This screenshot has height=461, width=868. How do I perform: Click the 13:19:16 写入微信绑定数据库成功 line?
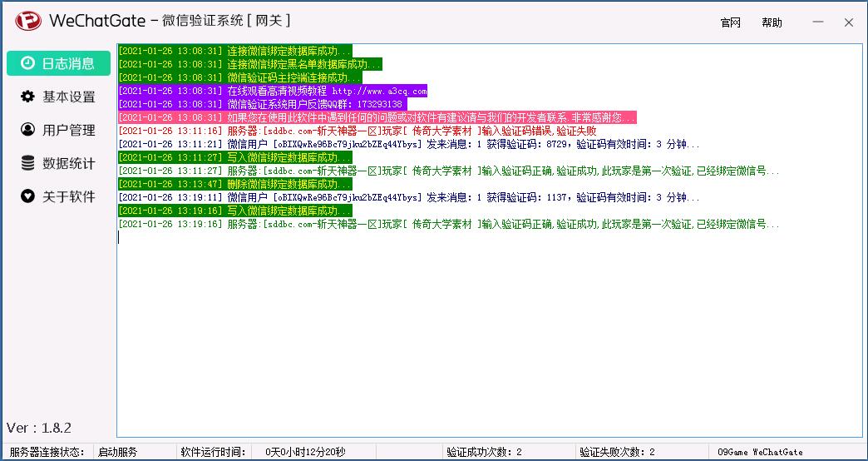coord(235,211)
